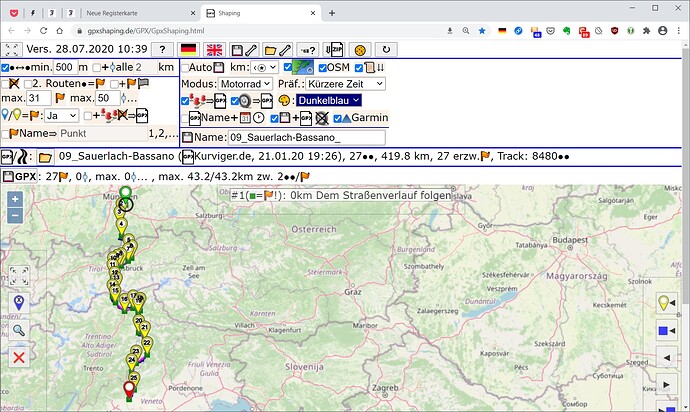Screen dimensions: 690x412
Task: Click the GPX/route icon left of the folder
Action: pos(14,157)
